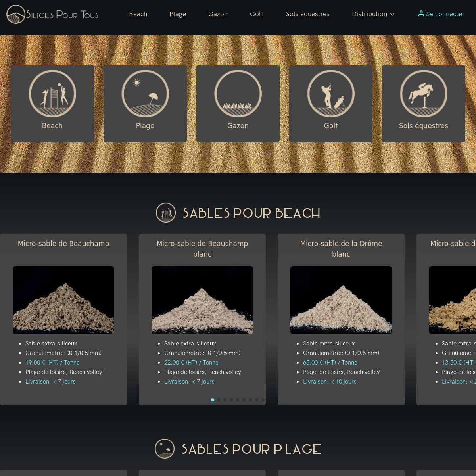Click the icon beside Sables pour Plage heading

click(165, 449)
